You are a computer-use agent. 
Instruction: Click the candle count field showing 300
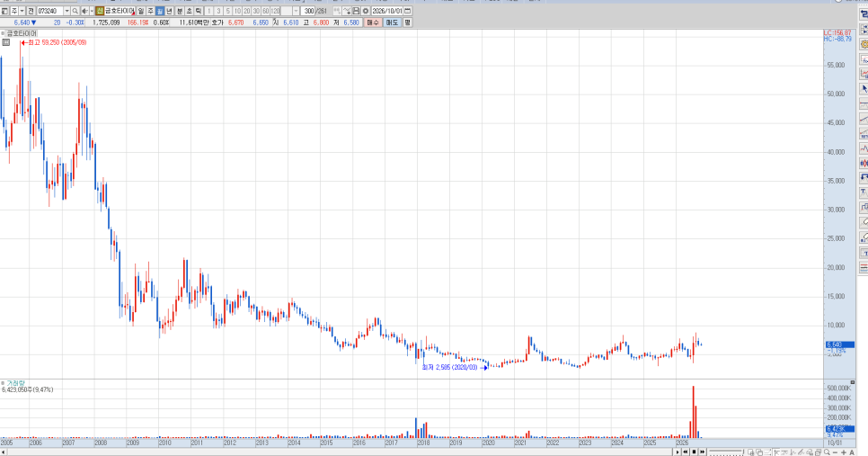tap(309, 11)
